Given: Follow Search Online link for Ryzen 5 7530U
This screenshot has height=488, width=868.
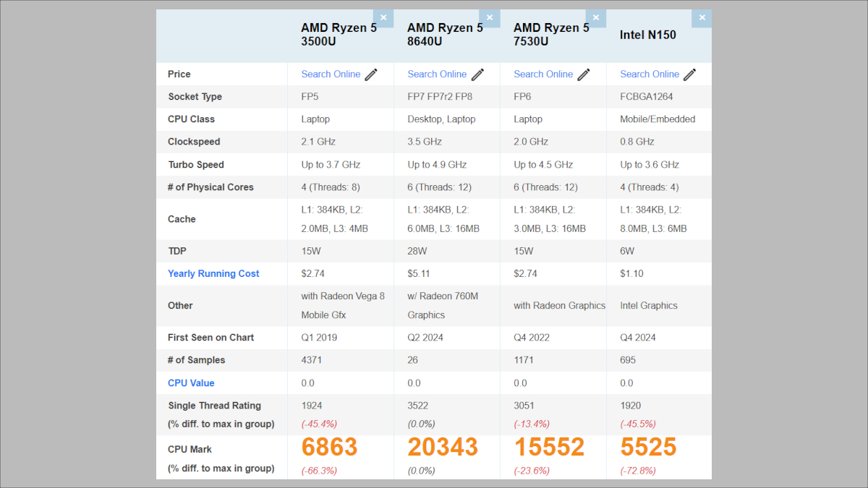Looking at the screenshot, I should tap(543, 74).
